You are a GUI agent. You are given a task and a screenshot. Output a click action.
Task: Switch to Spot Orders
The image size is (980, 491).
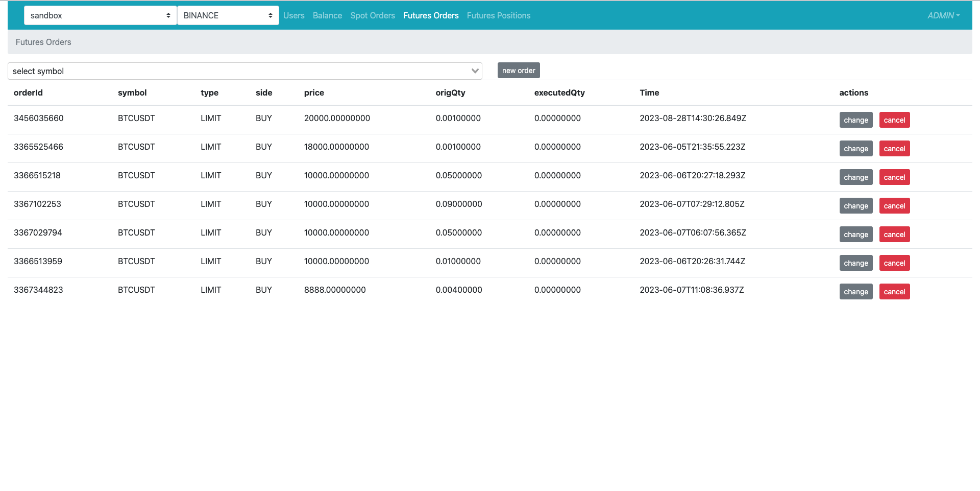point(372,15)
